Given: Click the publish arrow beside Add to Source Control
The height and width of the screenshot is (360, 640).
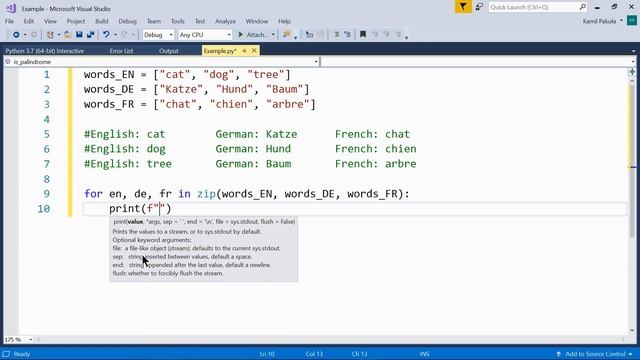Looking at the screenshot, I should coord(558,354).
